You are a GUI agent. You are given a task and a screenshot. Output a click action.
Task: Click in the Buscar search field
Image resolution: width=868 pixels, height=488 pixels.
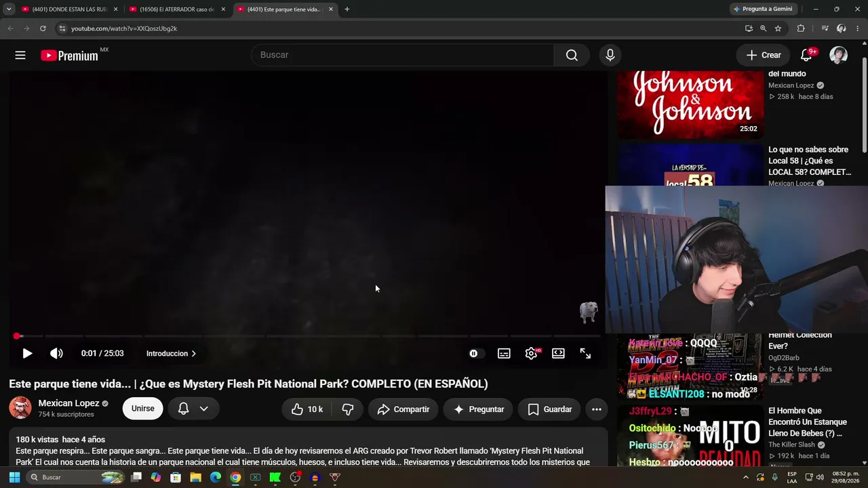403,55
